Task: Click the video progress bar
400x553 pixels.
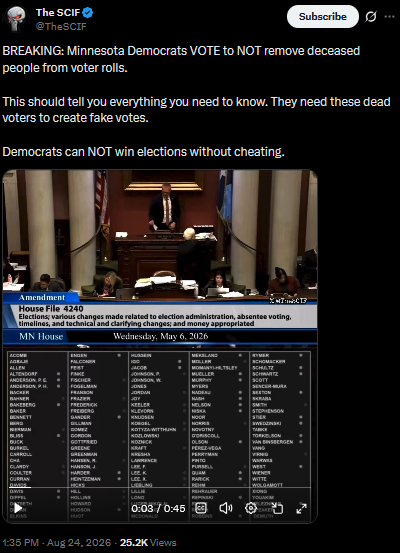Action: 160,488
